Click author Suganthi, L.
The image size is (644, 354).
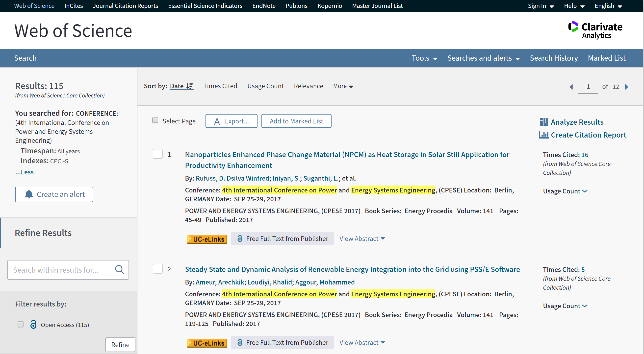[x=321, y=178]
